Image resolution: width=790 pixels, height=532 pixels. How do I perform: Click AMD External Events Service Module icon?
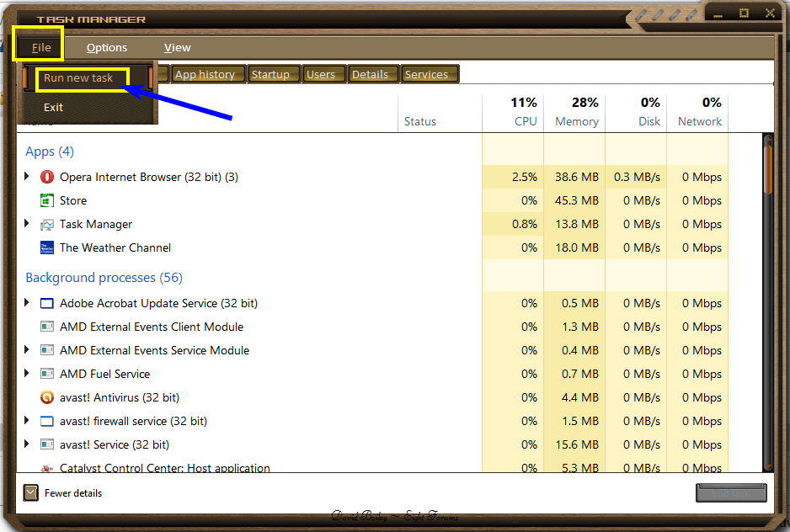click(47, 350)
